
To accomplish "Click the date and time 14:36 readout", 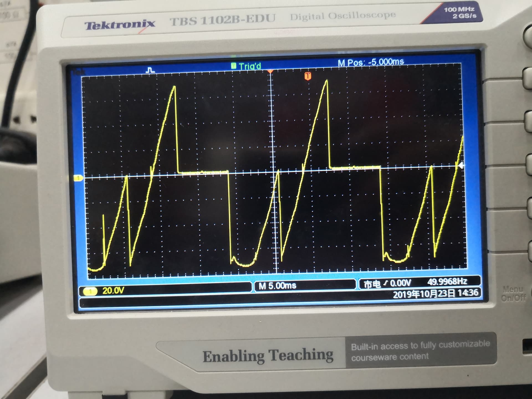I will [x=436, y=293].
